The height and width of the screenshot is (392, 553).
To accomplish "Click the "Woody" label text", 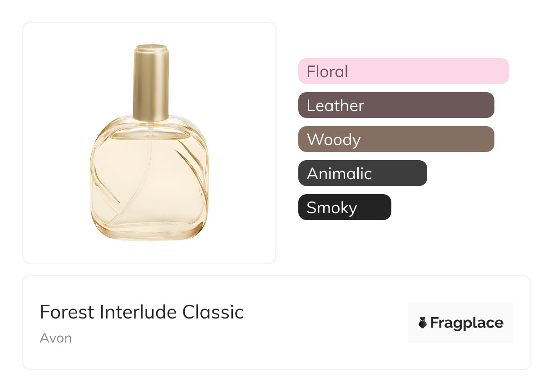I will (x=333, y=140).
